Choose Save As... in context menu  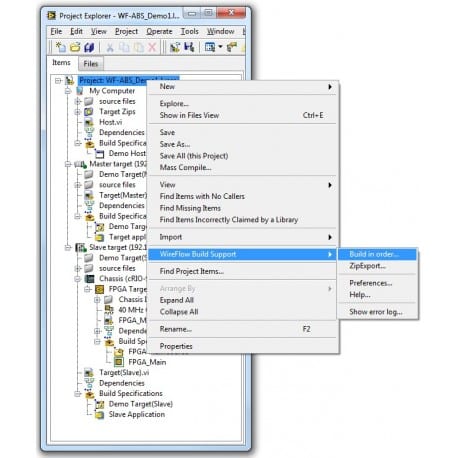pyautogui.click(x=242, y=144)
